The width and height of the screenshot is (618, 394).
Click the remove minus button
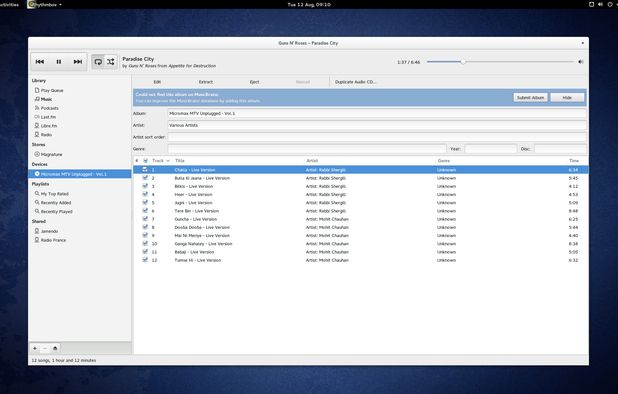(45, 348)
